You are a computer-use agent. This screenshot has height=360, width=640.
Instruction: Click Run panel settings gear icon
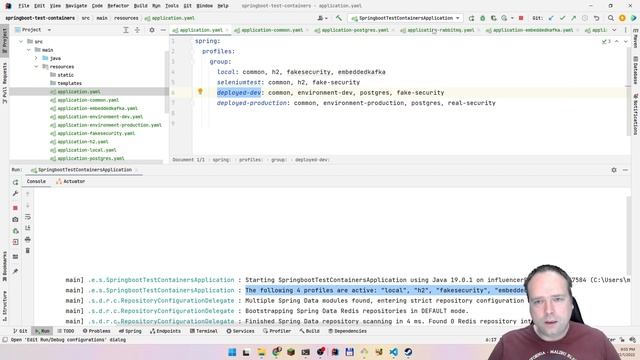coord(614,170)
